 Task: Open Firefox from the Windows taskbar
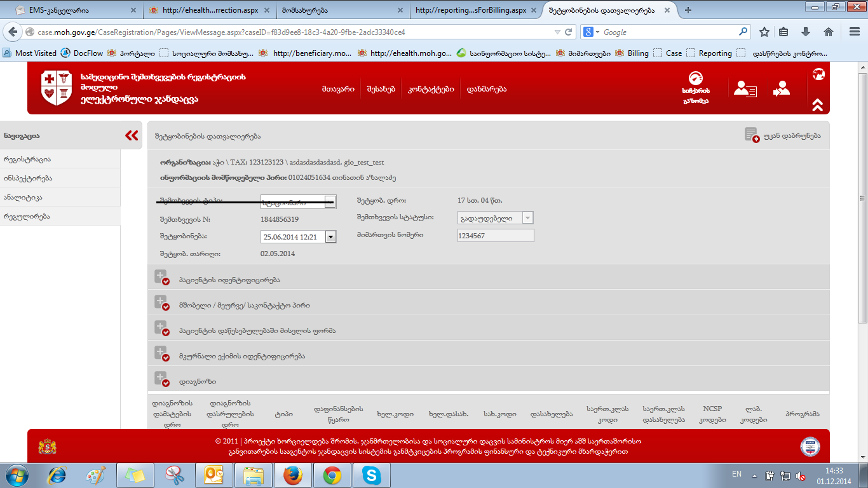pos(292,475)
